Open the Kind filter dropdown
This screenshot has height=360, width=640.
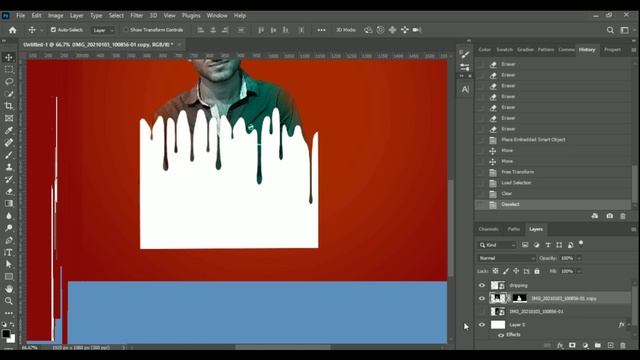[497, 245]
